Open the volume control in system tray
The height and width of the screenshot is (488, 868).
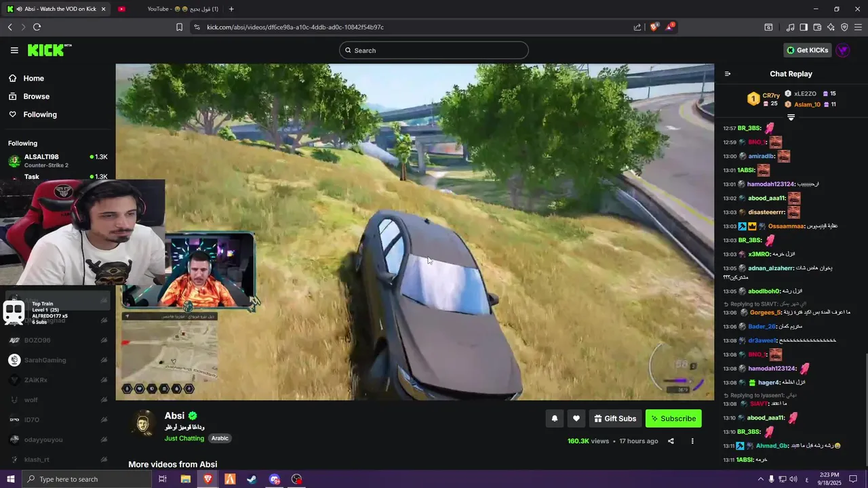pos(794,479)
